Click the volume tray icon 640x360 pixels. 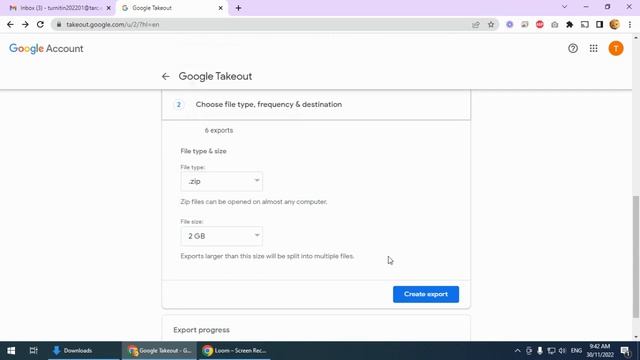pyautogui.click(x=562, y=351)
